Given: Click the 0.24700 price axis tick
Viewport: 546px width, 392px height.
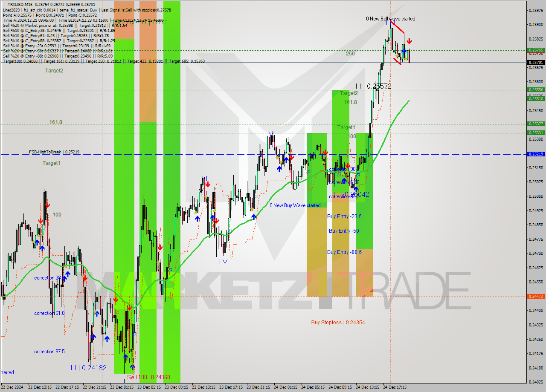Looking at the screenshot, I should 536,253.
